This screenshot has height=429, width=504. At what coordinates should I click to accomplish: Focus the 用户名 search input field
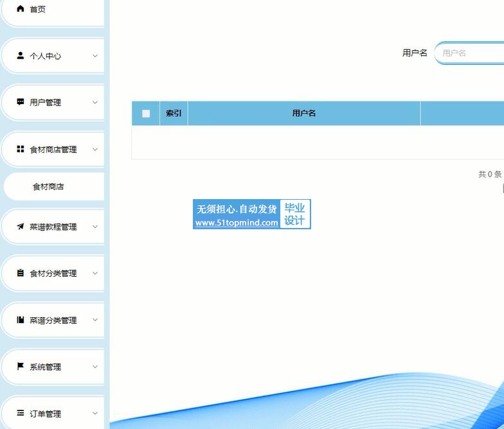point(469,53)
